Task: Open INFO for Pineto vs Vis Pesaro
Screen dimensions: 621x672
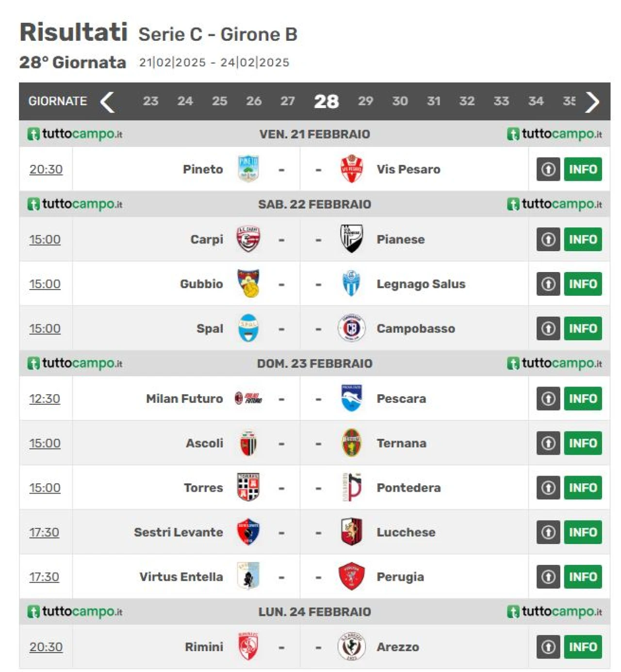Action: (x=583, y=169)
